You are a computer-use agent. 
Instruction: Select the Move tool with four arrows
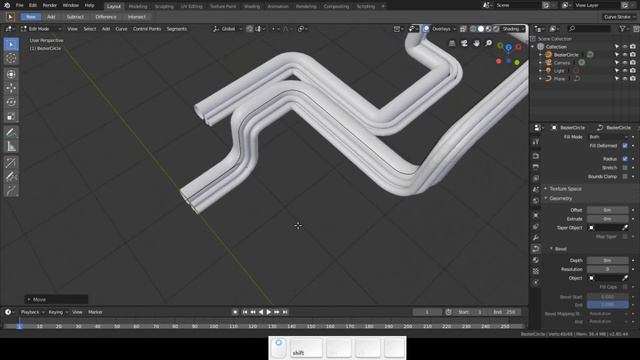(x=11, y=88)
